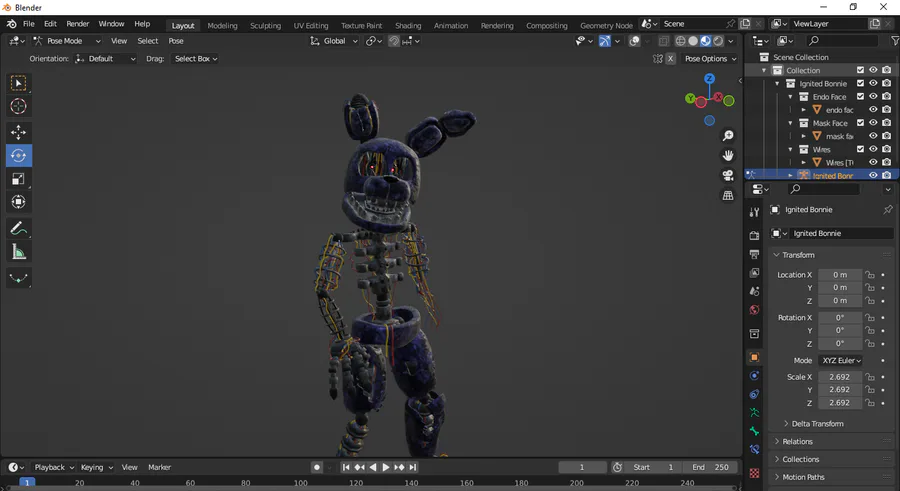The image size is (900, 491).
Task: Open the timeline Keying popover
Action: tap(96, 467)
